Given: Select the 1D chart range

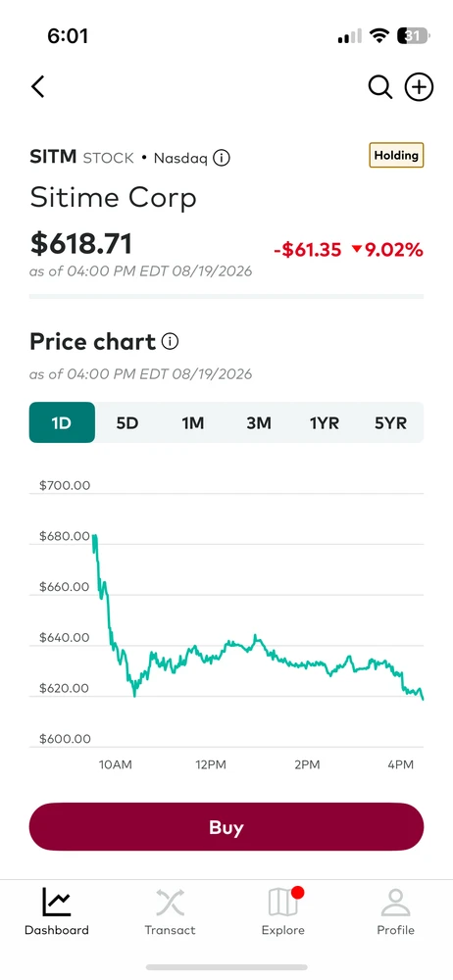Looking at the screenshot, I should (x=62, y=422).
